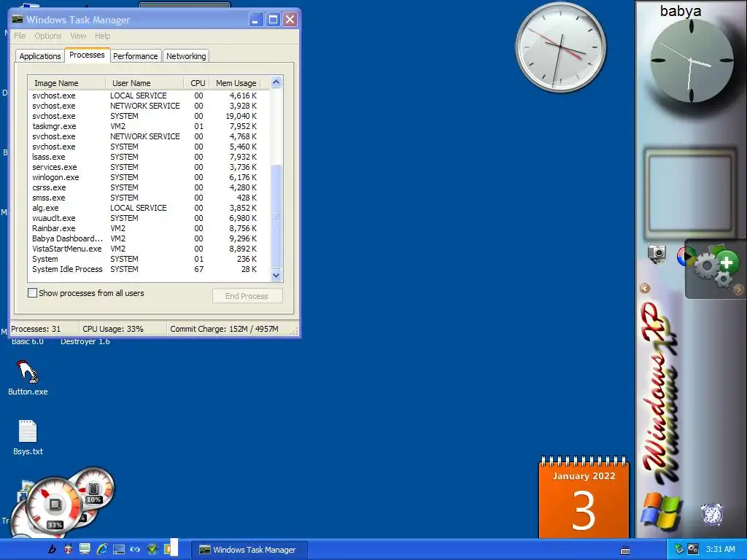Sort by User Name column header
This screenshot has width=747, height=560.
tap(144, 83)
